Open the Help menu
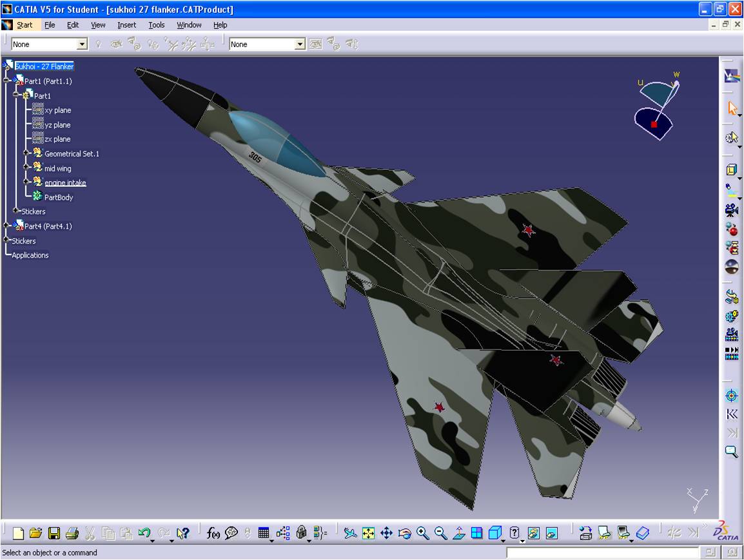 coord(220,24)
